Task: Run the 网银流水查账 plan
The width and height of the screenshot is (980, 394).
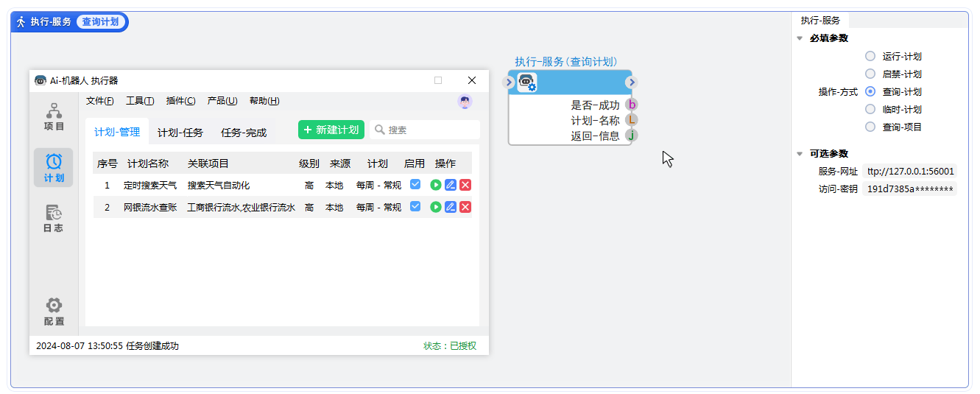Action: 436,208
